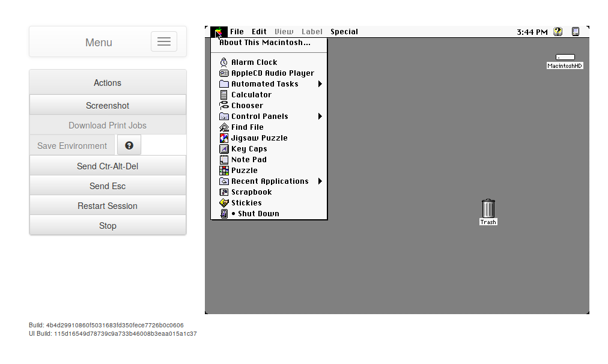
Task: Open the Calculator icon
Action: point(223,94)
